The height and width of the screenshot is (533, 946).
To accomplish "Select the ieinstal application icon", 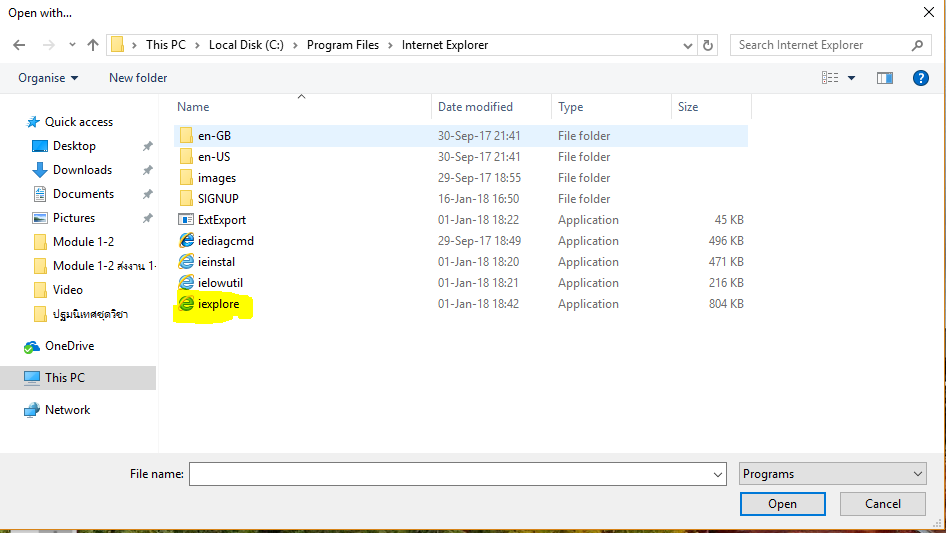I will [x=186, y=262].
